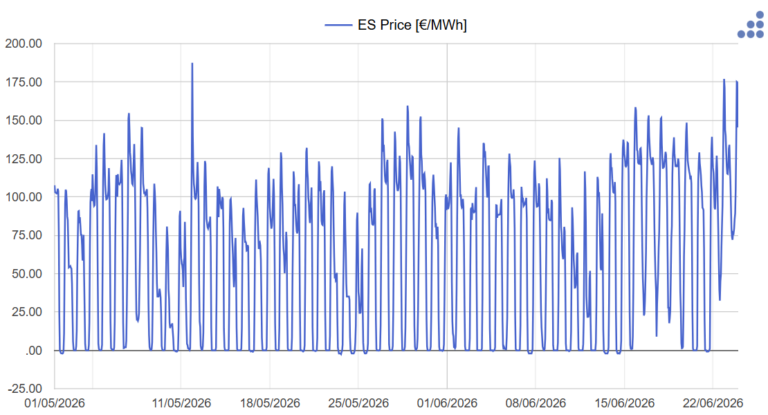Click the highest price spike near 11/05/2026

click(192, 64)
